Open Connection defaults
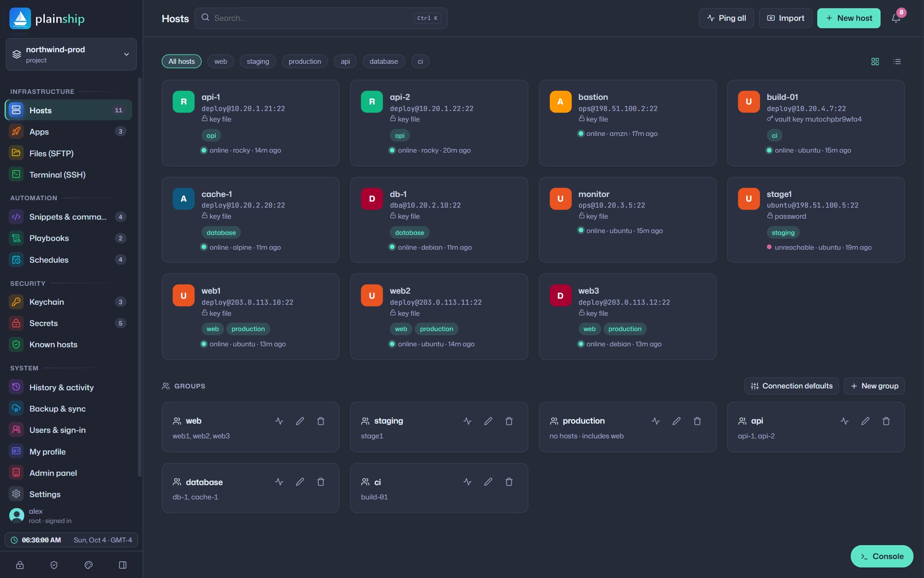The height and width of the screenshot is (578, 924). pos(791,386)
